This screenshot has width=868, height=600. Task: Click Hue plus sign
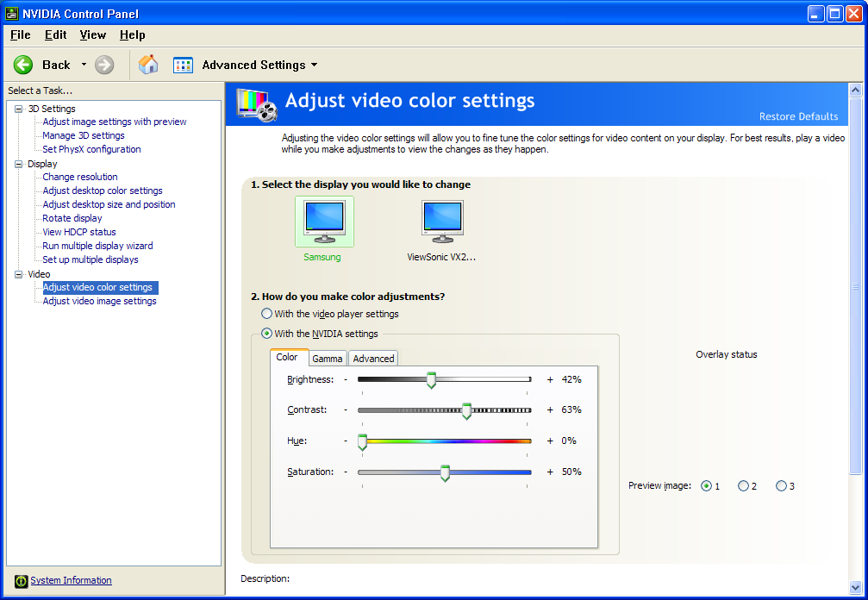click(x=550, y=441)
